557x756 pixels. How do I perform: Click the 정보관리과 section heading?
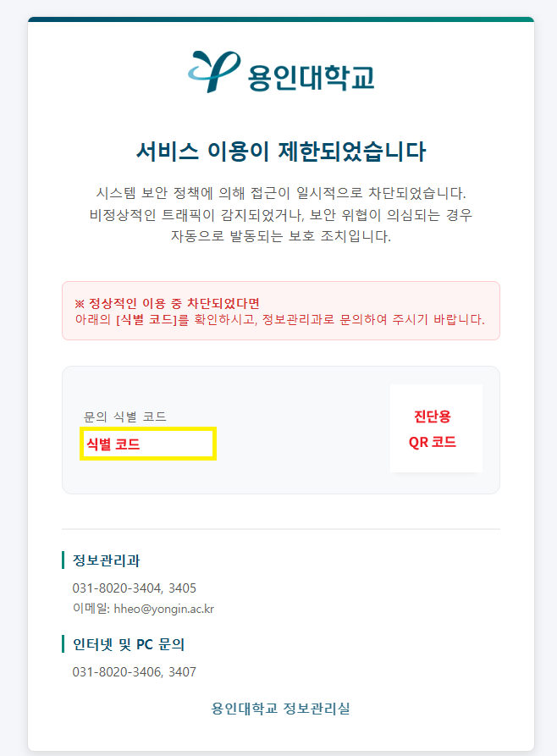click(x=107, y=560)
